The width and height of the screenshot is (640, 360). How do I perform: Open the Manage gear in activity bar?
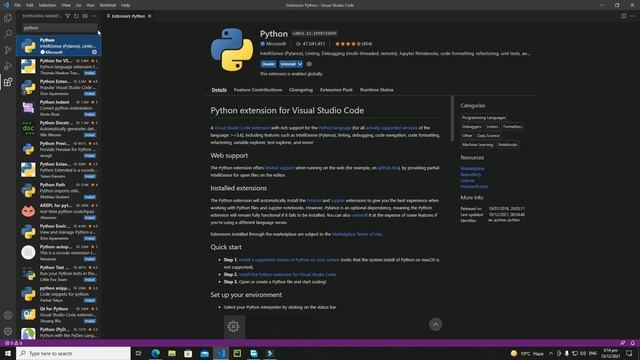click(x=8, y=331)
